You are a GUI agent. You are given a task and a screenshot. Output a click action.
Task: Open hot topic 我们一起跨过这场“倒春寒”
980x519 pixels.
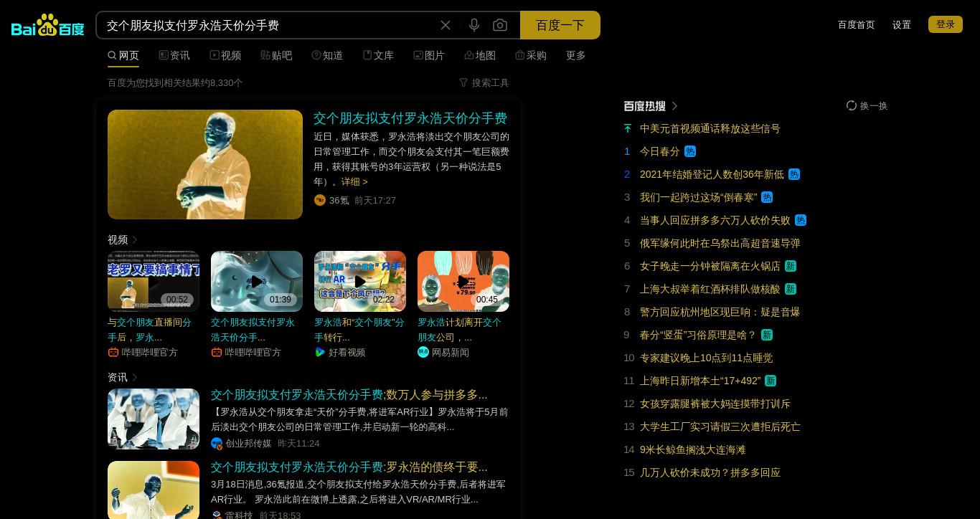coord(699,197)
